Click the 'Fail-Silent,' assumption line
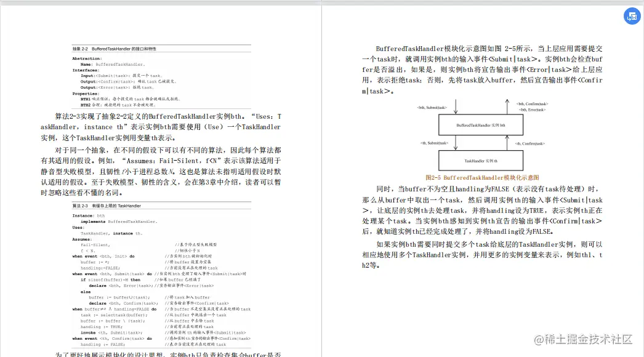 tap(95, 245)
